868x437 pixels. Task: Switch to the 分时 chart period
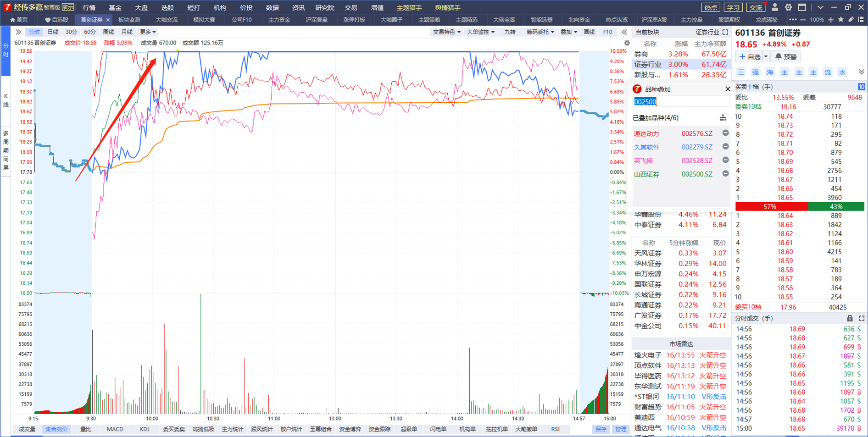[x=34, y=32]
